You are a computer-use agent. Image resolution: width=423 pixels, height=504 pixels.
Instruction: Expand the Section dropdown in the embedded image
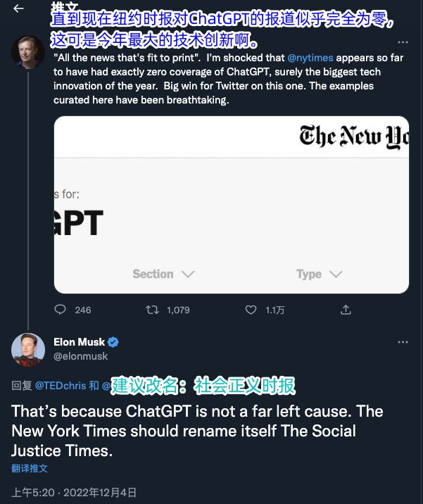pos(163,275)
